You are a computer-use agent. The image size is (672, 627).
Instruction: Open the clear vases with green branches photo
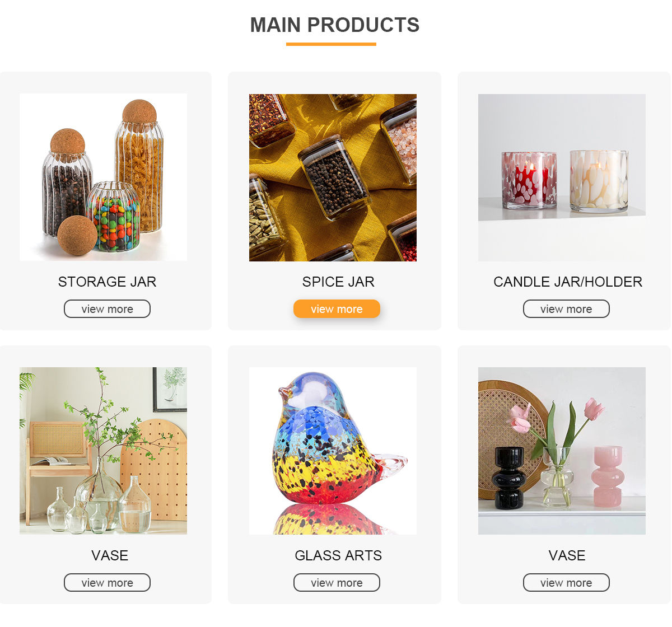(104, 451)
